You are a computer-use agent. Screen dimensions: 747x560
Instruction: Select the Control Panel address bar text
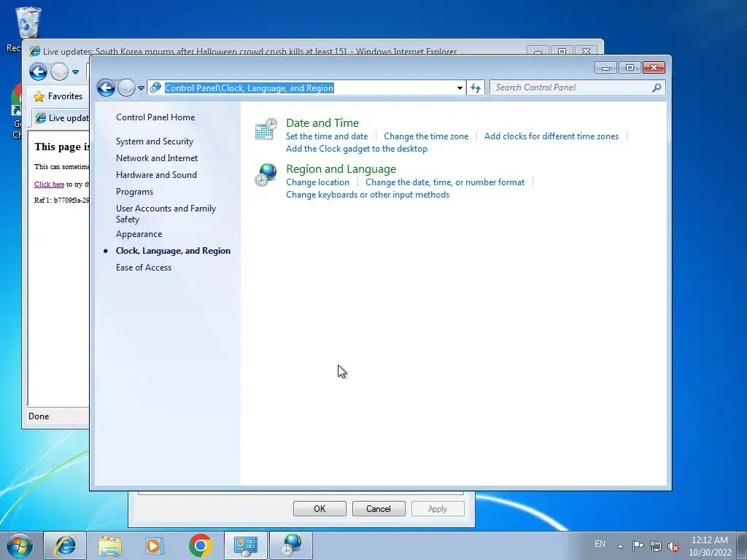249,88
